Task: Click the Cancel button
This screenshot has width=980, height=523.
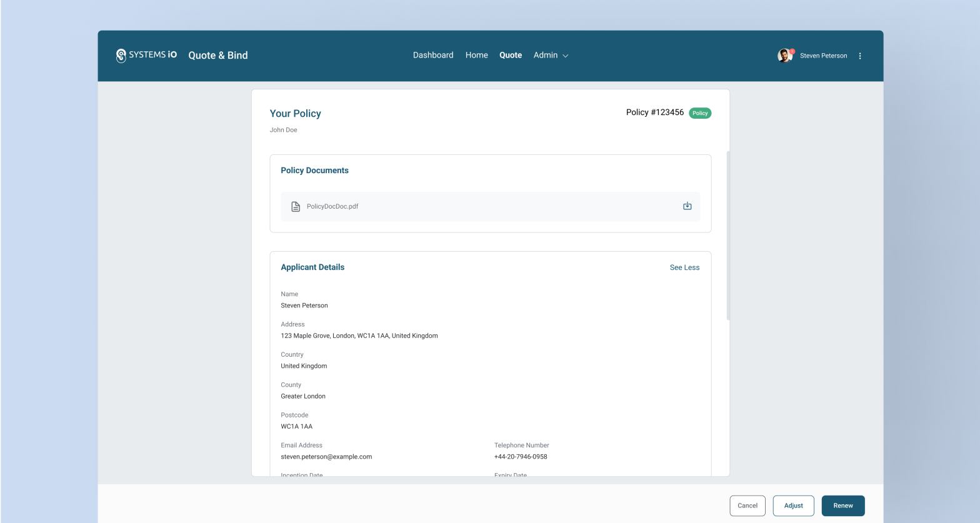Action: point(747,506)
